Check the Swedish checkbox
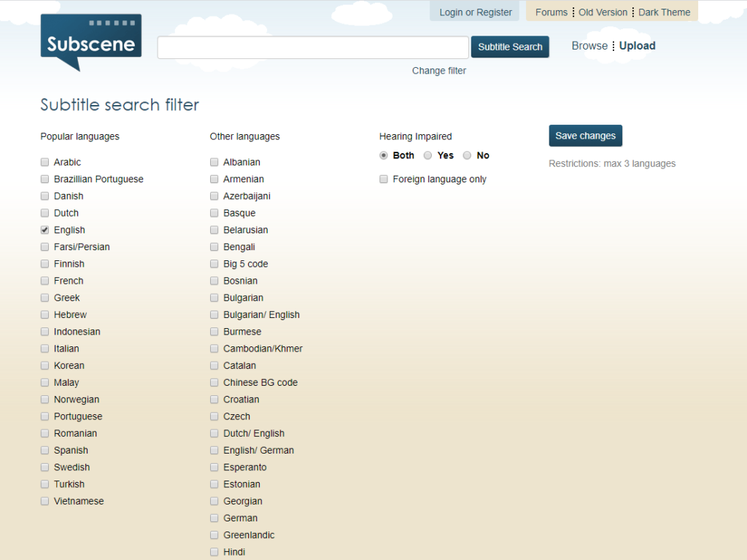The height and width of the screenshot is (560, 747). pos(44,467)
